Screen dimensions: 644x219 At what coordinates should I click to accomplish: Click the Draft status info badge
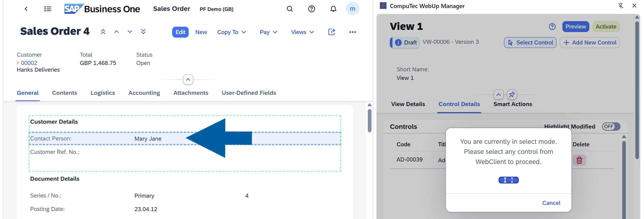coord(405,42)
